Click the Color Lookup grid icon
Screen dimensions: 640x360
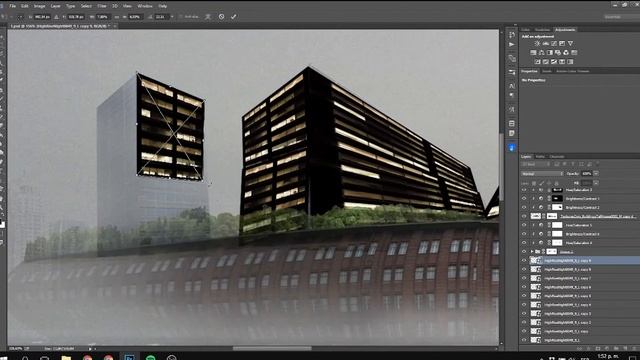(574, 53)
